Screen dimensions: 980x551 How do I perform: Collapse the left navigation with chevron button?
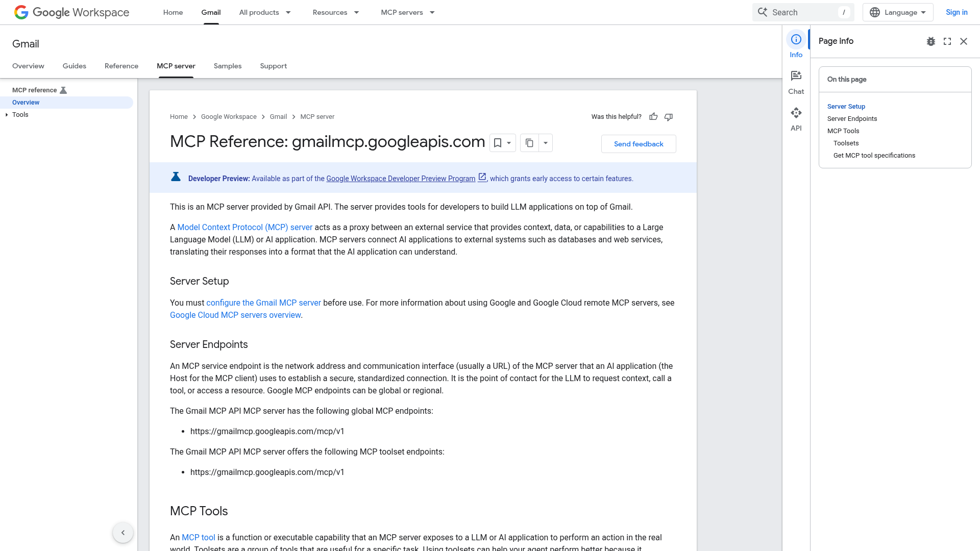pyautogui.click(x=123, y=533)
